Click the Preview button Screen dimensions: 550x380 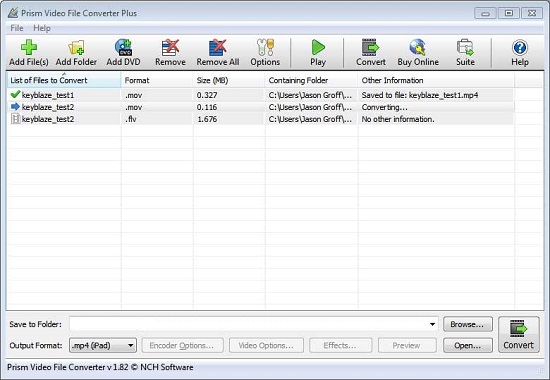click(407, 346)
